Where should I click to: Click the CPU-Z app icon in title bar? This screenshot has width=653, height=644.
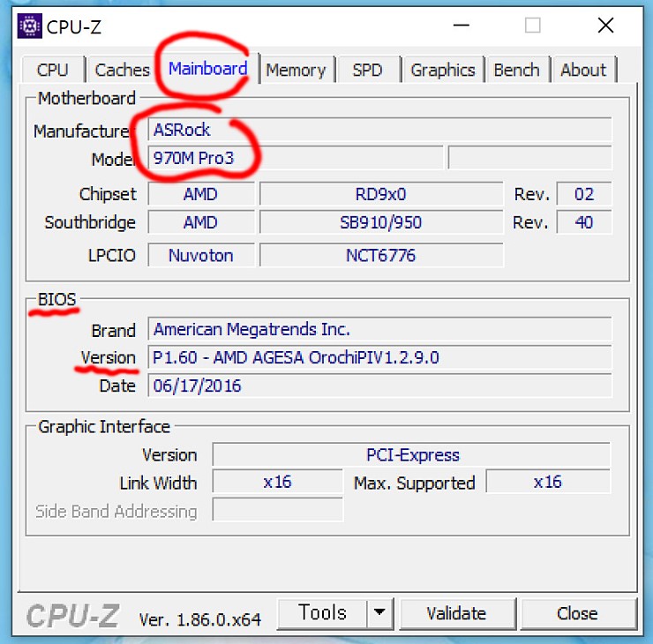[30, 26]
